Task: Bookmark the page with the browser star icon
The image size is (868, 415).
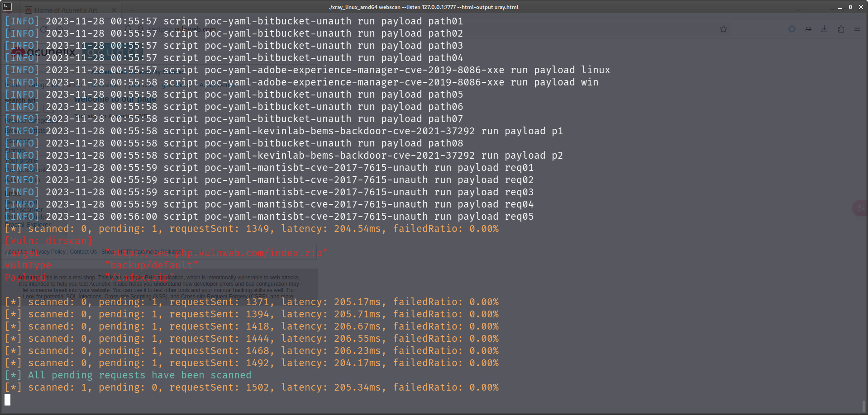Action: click(724, 29)
